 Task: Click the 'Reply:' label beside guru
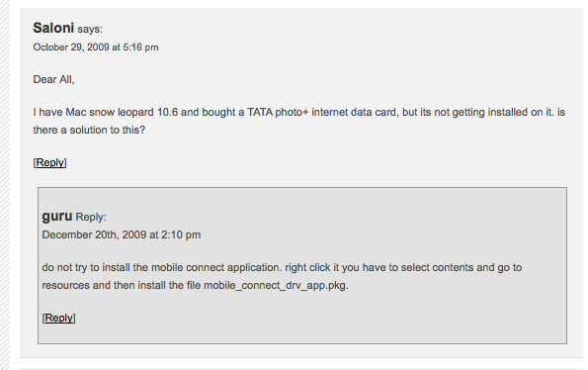point(91,217)
